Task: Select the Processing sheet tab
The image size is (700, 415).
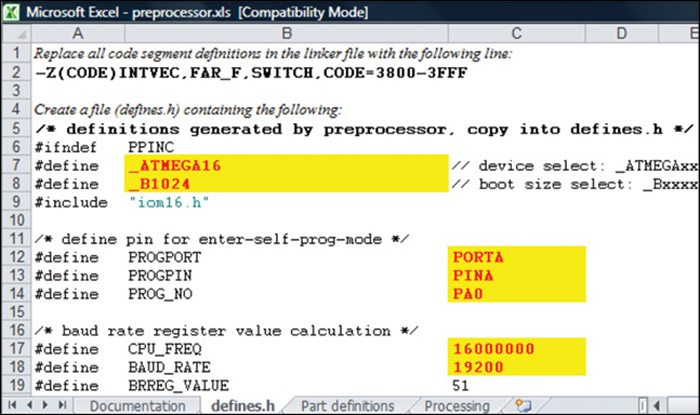Action: (x=456, y=406)
